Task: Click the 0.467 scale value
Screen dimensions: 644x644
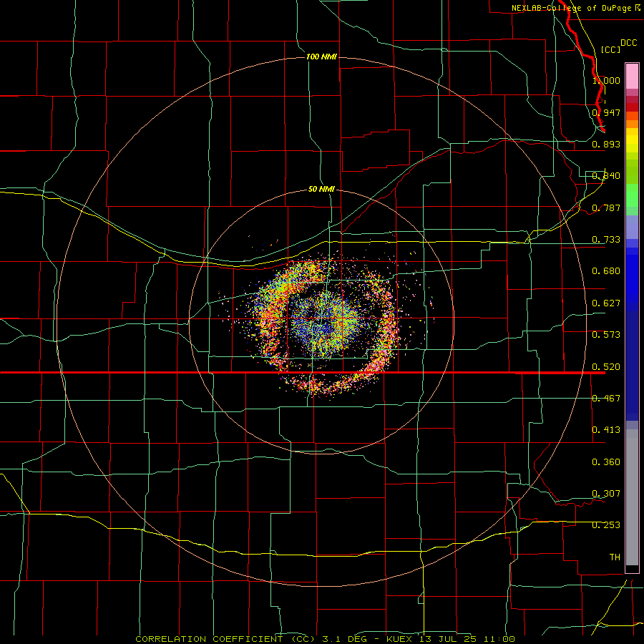Action: tap(606, 399)
